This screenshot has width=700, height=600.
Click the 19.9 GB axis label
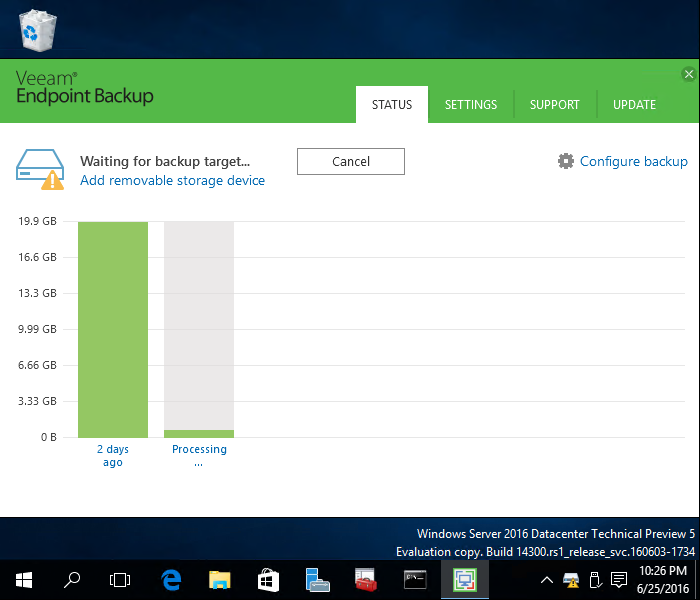coord(37,221)
